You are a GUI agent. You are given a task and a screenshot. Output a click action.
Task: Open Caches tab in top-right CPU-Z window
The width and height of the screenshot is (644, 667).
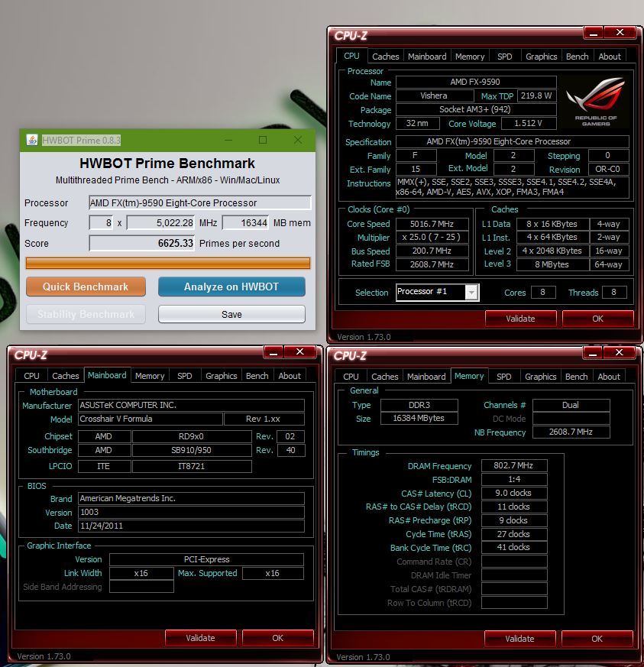tap(385, 57)
